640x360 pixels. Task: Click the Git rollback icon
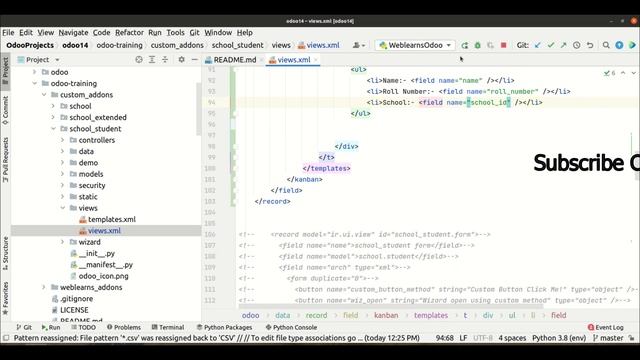590,45
